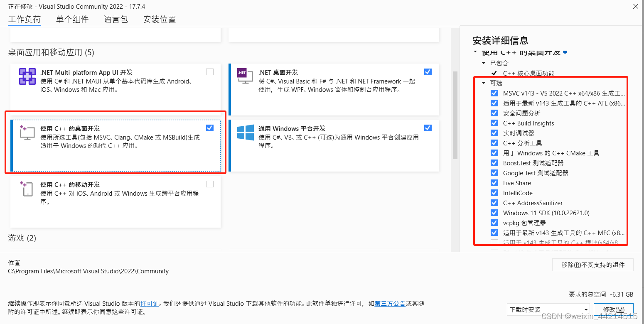
Task: Collapse the 可选 section arrow
Action: pos(484,83)
